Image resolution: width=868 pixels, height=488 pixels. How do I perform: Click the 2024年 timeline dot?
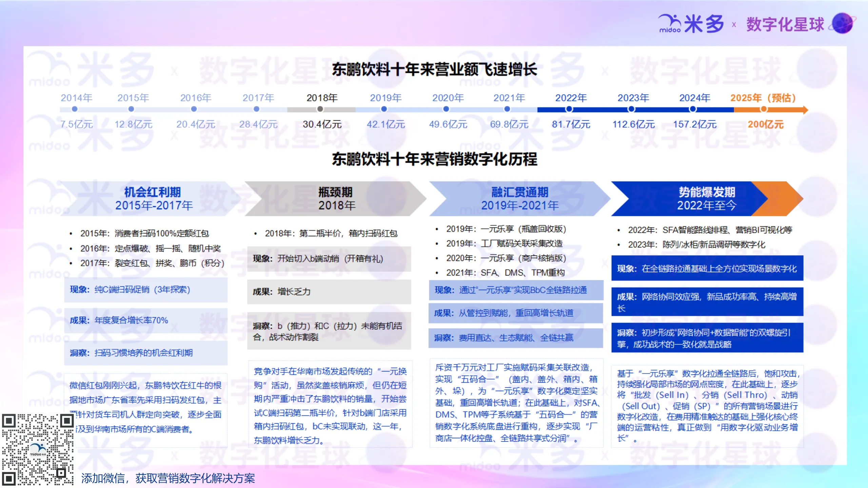click(693, 109)
